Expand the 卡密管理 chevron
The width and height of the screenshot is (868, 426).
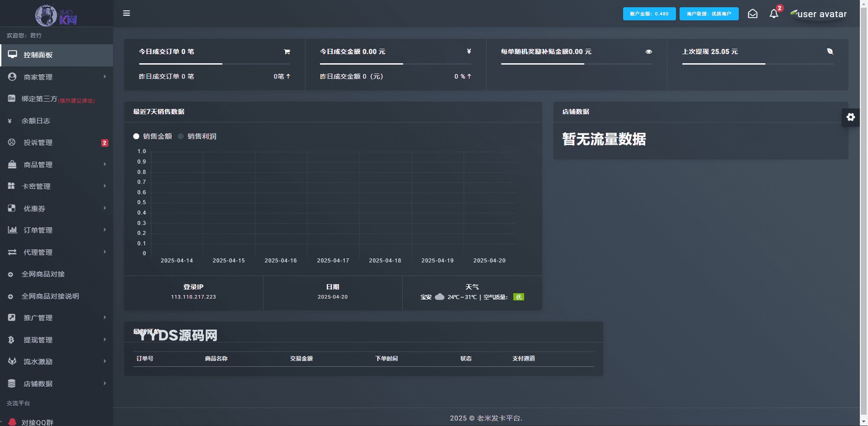tap(105, 186)
